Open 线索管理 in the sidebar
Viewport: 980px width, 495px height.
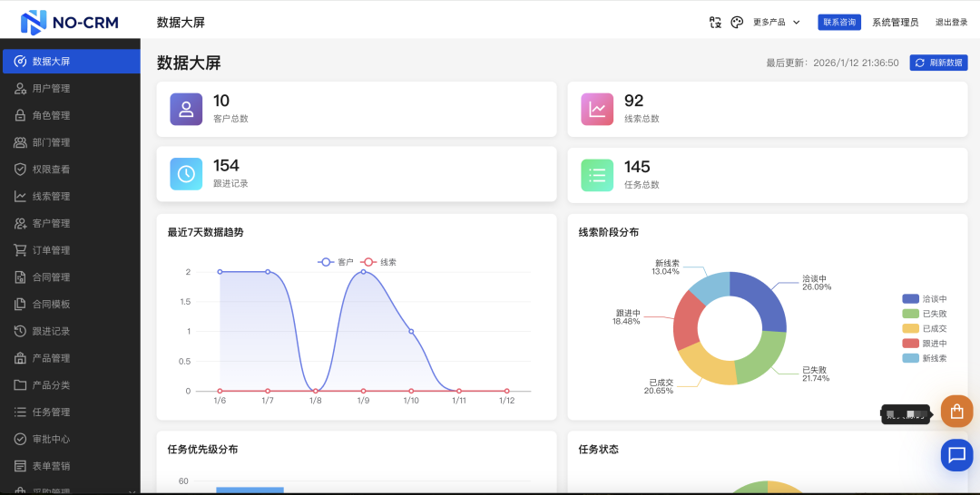[x=70, y=196]
